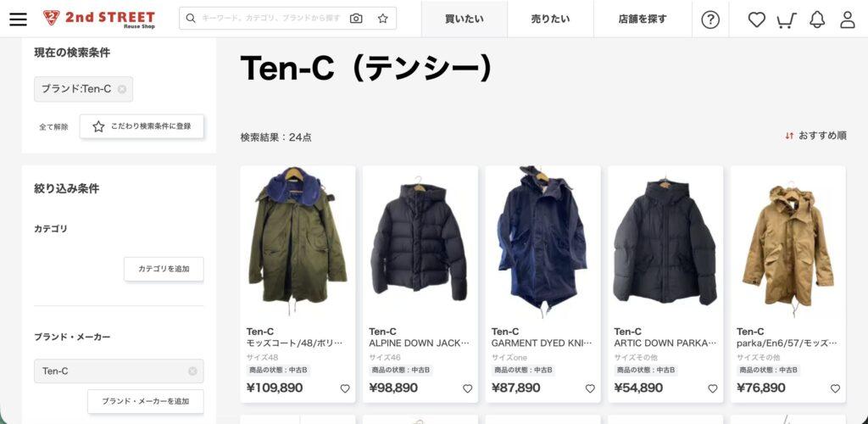868x424 pixels.
Task: Open the user account icon
Action: tap(848, 20)
